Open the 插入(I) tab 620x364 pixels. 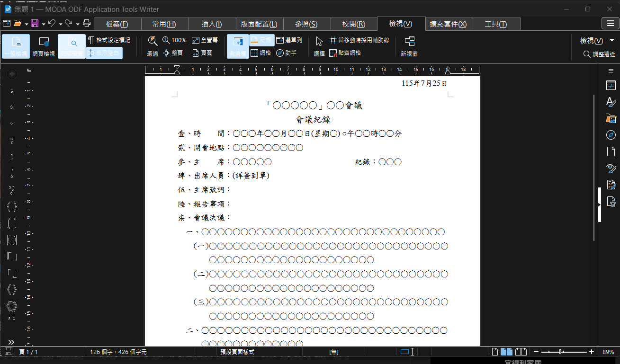tap(212, 24)
